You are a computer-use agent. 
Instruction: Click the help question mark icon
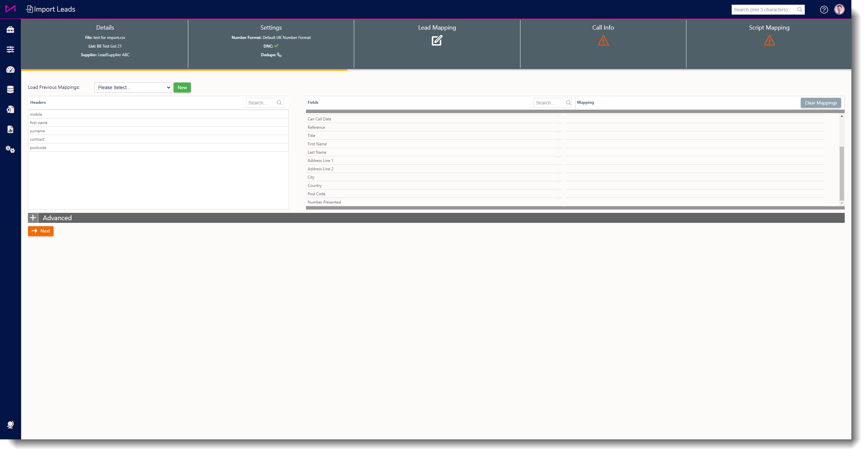[823, 9]
